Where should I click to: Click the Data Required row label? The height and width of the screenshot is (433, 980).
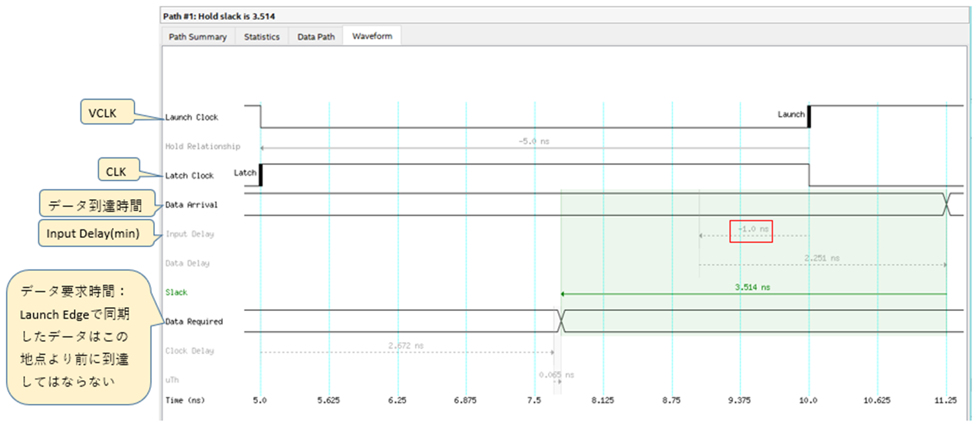[x=194, y=322]
